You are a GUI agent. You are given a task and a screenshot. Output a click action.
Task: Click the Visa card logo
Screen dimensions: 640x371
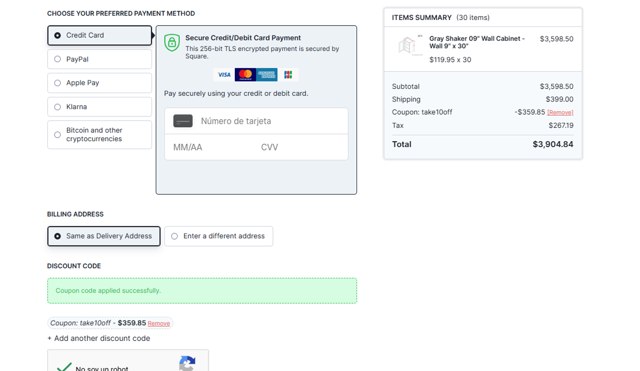[224, 75]
